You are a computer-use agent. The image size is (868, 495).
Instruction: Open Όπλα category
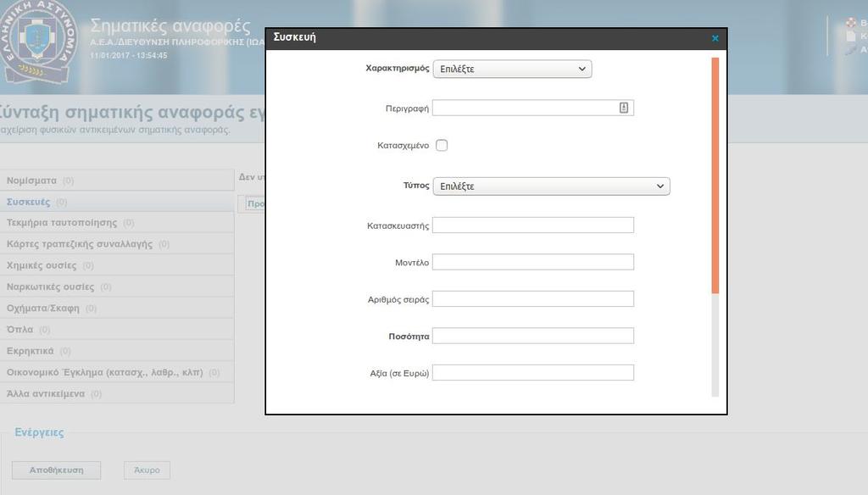(117, 330)
